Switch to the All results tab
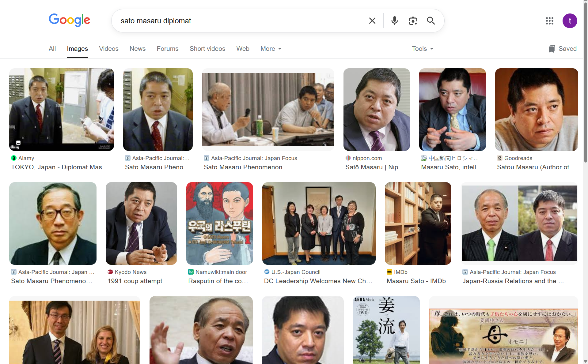 click(52, 49)
